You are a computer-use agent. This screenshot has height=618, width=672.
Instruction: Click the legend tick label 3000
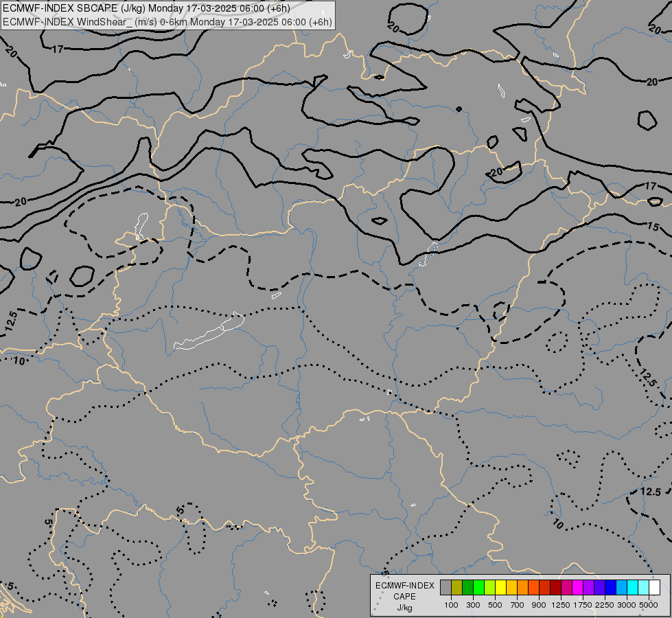pyautogui.click(x=627, y=605)
